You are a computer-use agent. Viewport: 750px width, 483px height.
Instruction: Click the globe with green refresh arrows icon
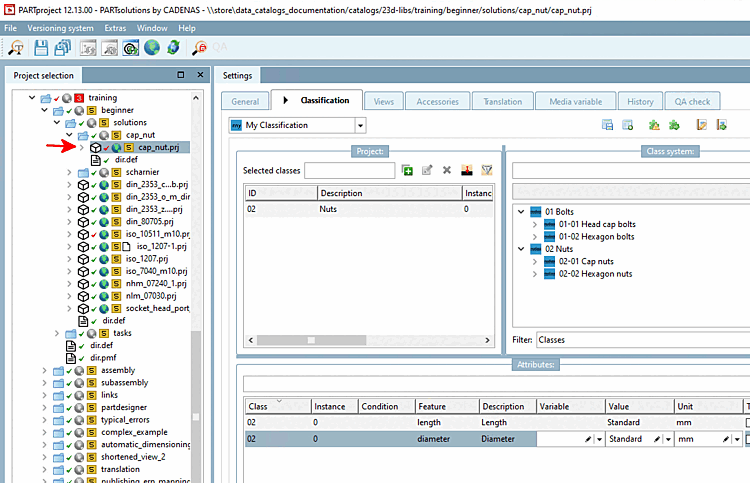pyautogui.click(x=173, y=47)
